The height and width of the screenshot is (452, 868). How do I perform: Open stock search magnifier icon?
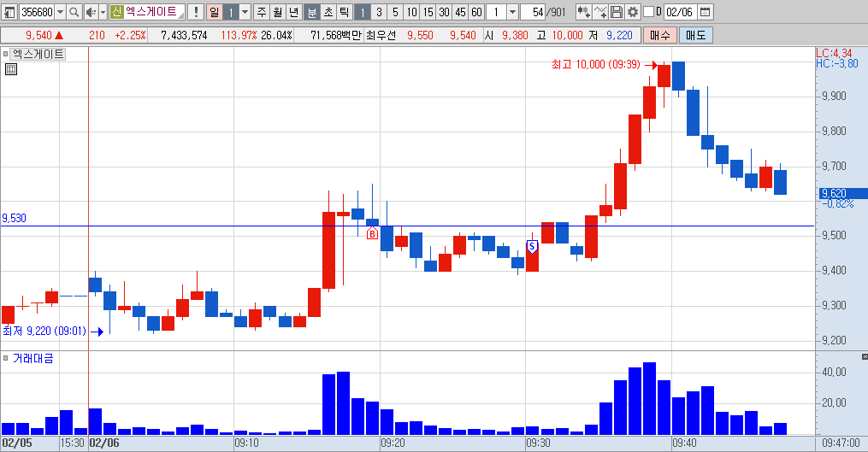pyautogui.click(x=74, y=12)
